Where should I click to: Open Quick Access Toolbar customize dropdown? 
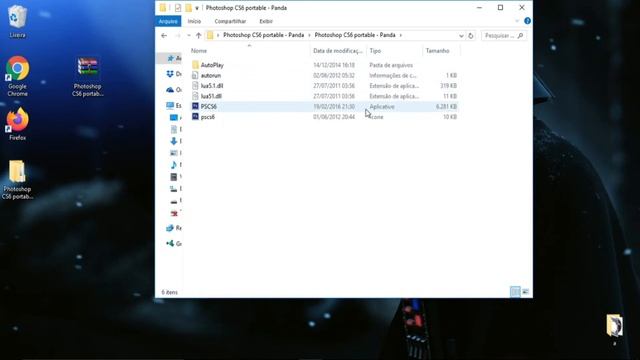pyautogui.click(x=197, y=8)
